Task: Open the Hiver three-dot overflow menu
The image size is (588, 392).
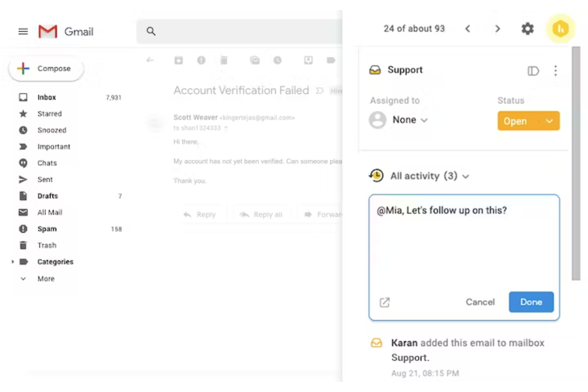Action: [x=555, y=71]
